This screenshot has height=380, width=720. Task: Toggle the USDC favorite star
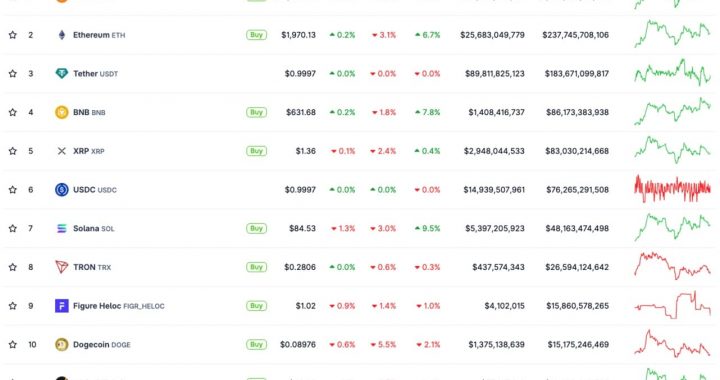click(x=12, y=190)
